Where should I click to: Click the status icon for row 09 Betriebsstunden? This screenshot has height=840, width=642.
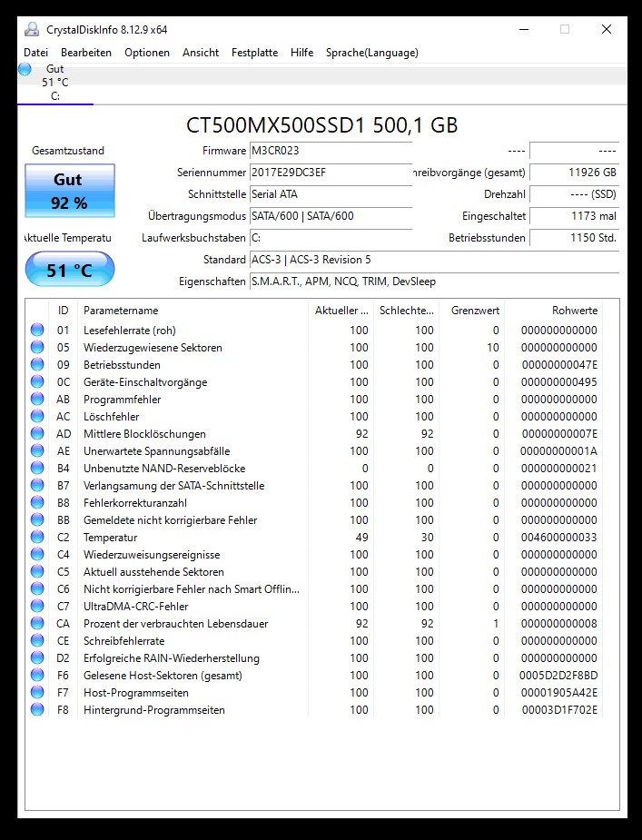(37, 364)
